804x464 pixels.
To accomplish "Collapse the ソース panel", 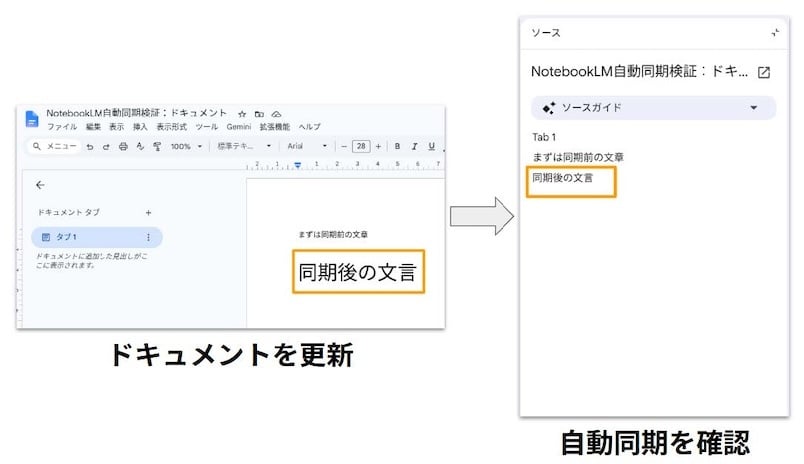I will (x=775, y=33).
